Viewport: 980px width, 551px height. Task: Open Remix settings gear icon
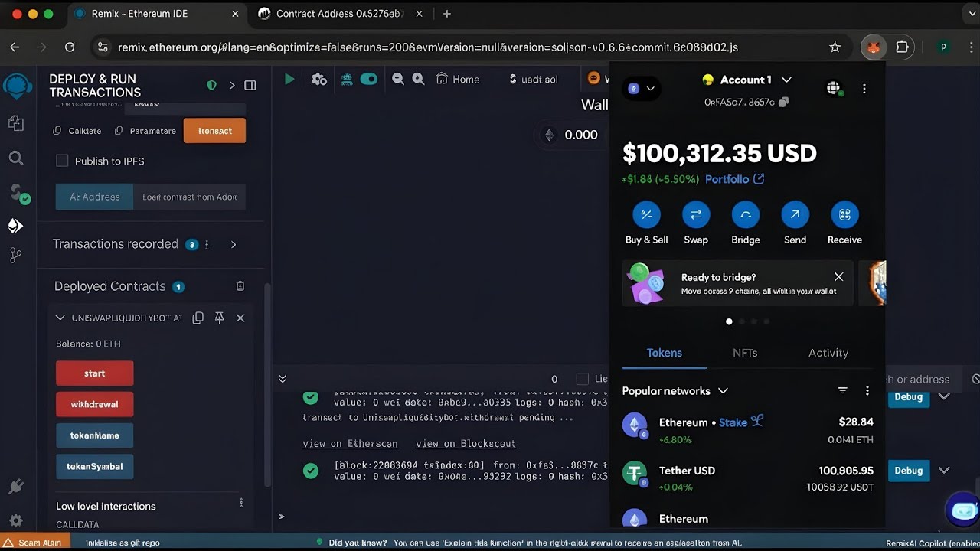click(15, 520)
